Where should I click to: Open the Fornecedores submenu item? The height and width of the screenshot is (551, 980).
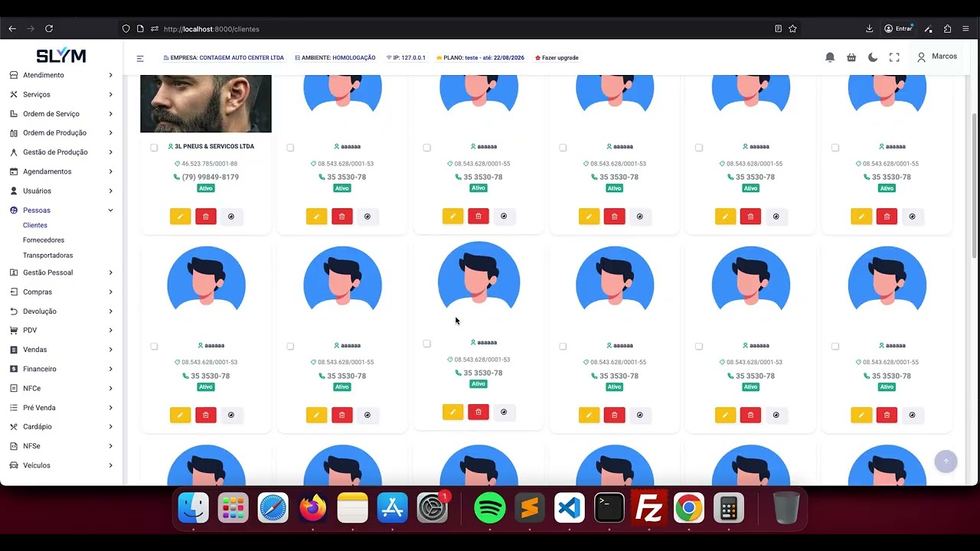(44, 240)
